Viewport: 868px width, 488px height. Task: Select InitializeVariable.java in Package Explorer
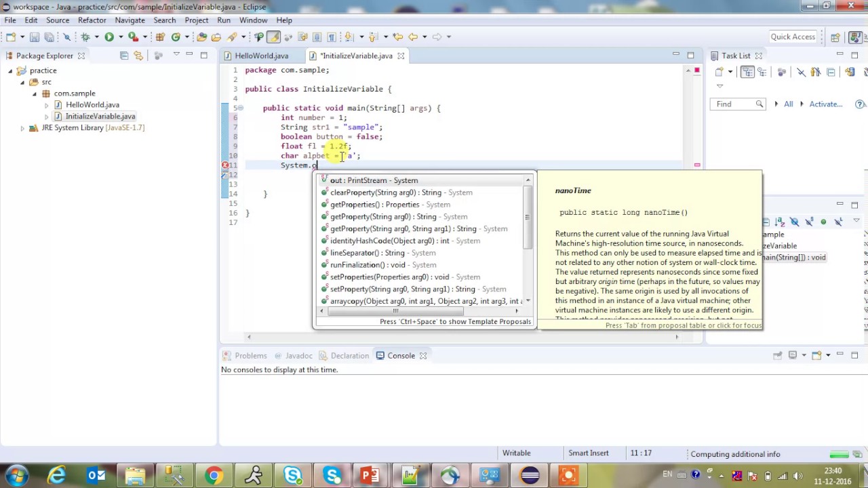tap(100, 117)
